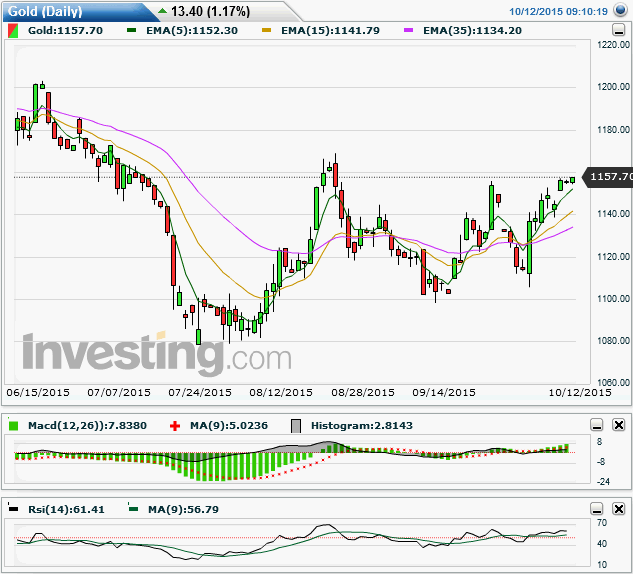Click the 06/15/2015 date axis label

tap(38, 392)
